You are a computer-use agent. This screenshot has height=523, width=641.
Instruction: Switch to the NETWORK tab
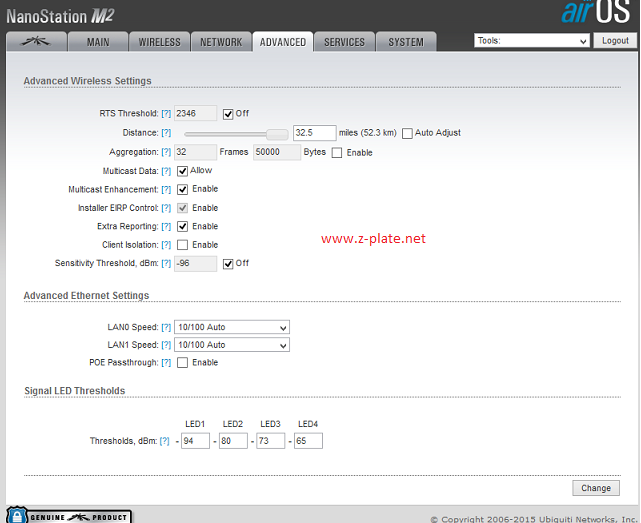pyautogui.click(x=221, y=42)
